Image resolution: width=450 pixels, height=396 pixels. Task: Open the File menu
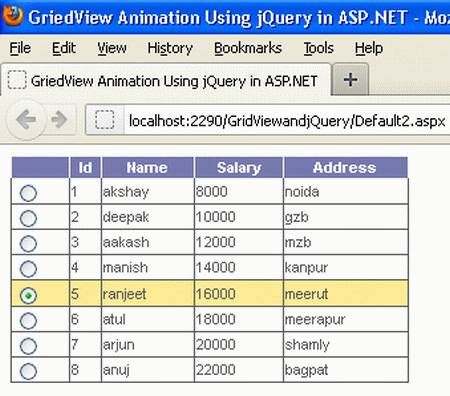(x=20, y=48)
